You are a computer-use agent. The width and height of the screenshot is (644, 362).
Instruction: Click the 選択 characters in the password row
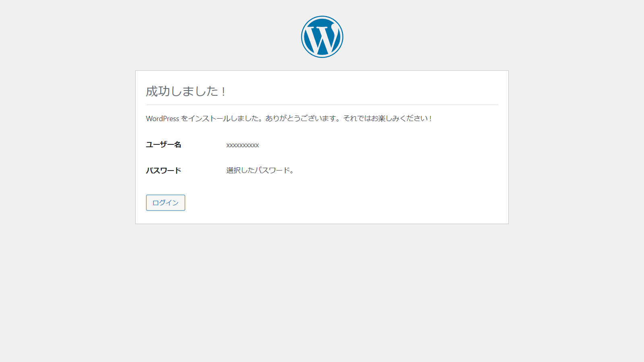[233, 171]
